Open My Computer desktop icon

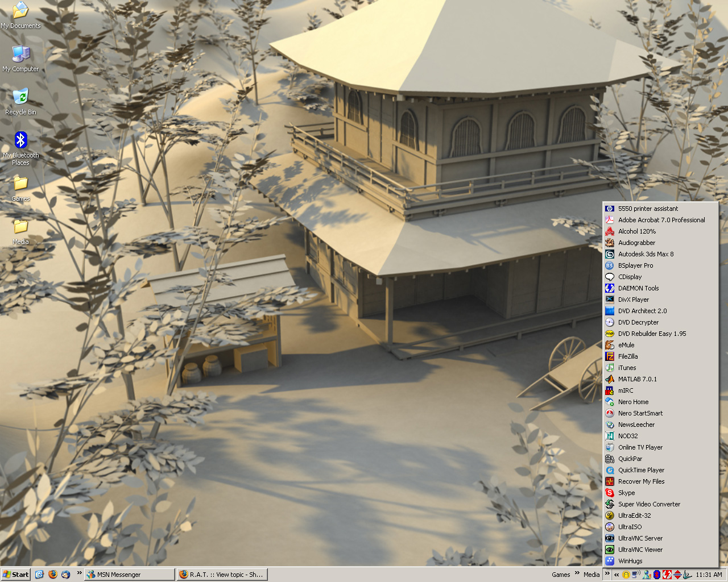[20, 55]
